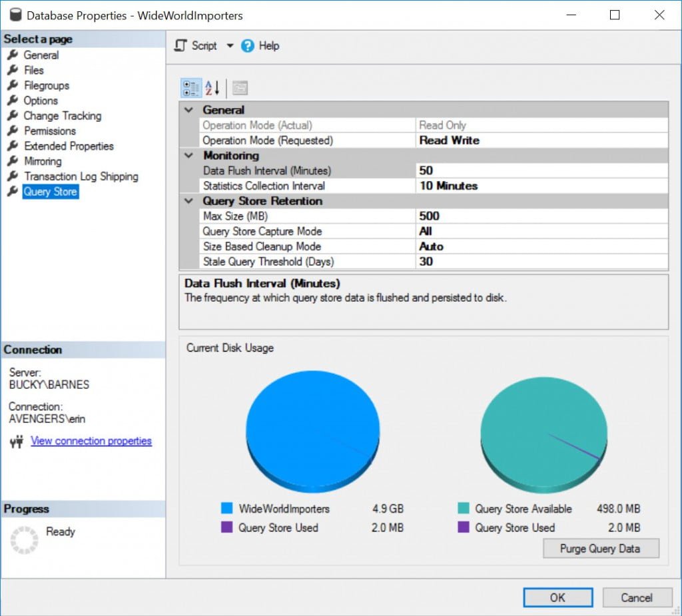Sort properties alphabetically with A-Z icon

coord(212,88)
